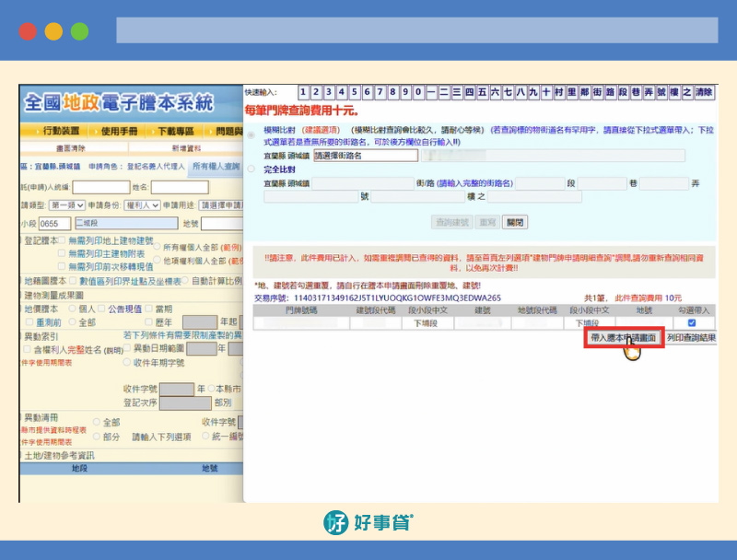Open the 第一類 type dropdown

tap(66, 205)
